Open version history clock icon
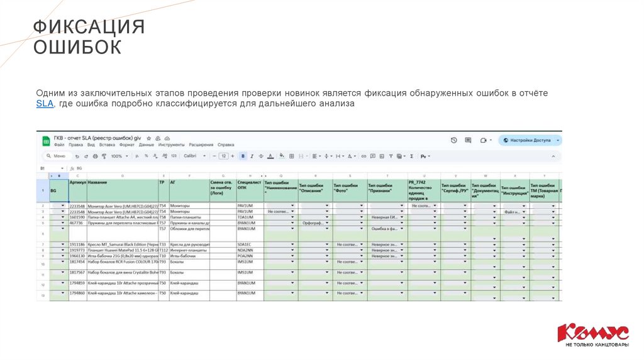This screenshot has width=644, height=361. click(454, 140)
